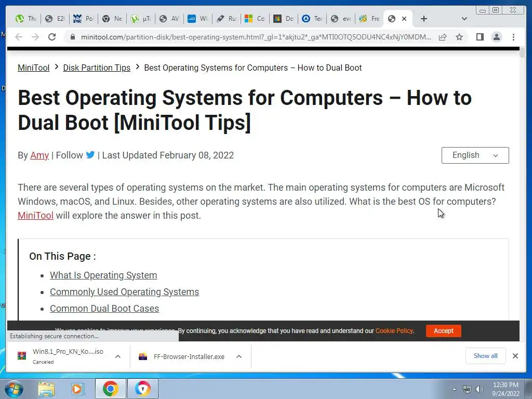
Task: Switch to the 'eve' tab
Action: tap(341, 19)
